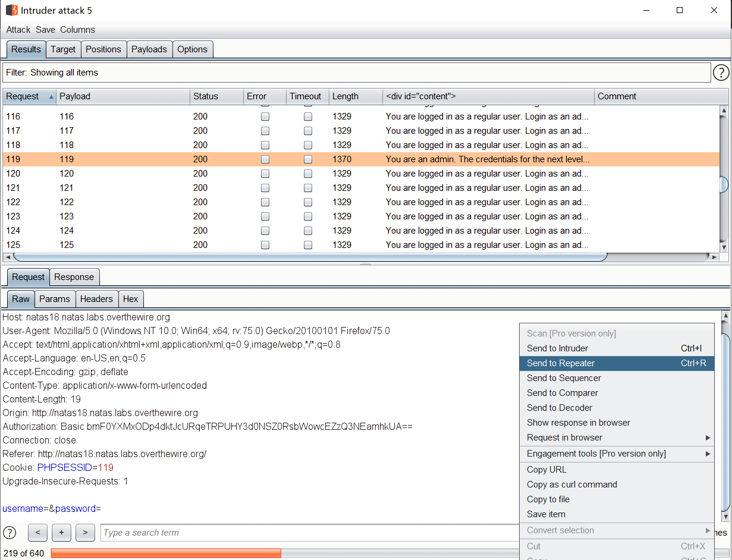
Task: Choose Send to Sequencer menu entry
Action: pyautogui.click(x=617, y=378)
